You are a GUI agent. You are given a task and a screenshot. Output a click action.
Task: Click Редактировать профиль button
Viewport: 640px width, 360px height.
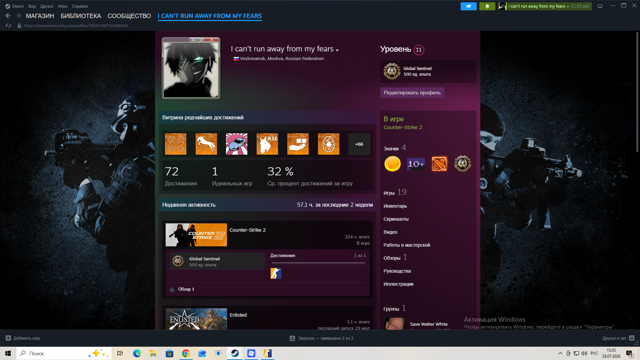[x=412, y=93]
